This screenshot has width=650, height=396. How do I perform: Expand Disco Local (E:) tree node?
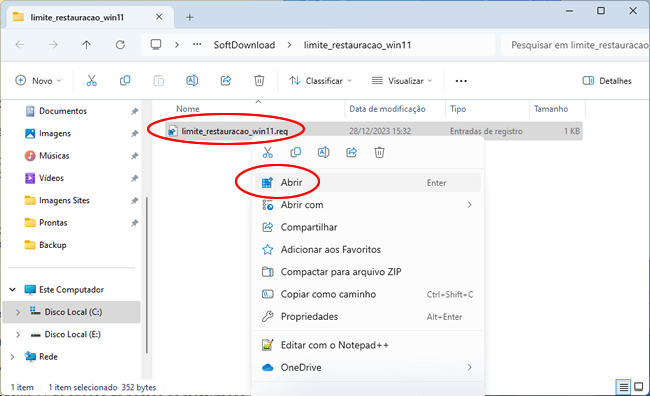[x=18, y=335]
